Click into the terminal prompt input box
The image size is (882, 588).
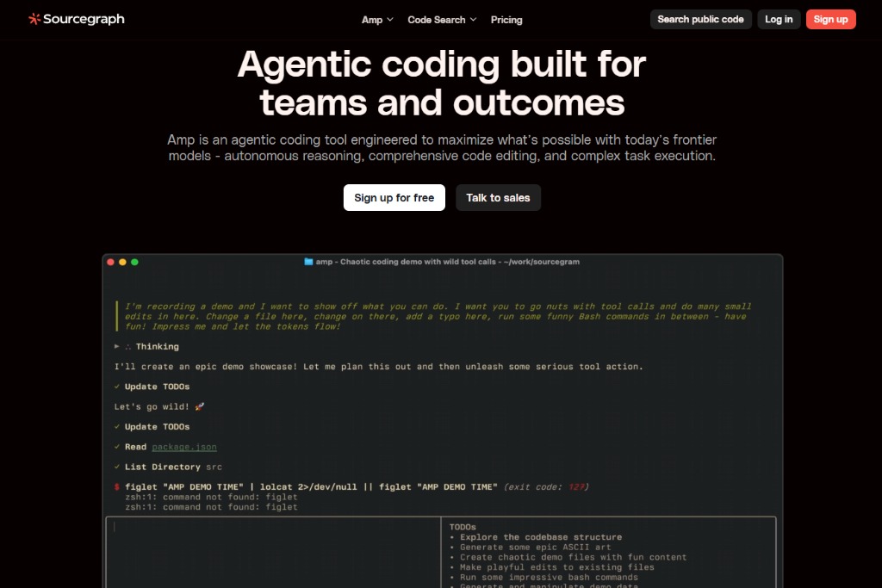(272, 551)
